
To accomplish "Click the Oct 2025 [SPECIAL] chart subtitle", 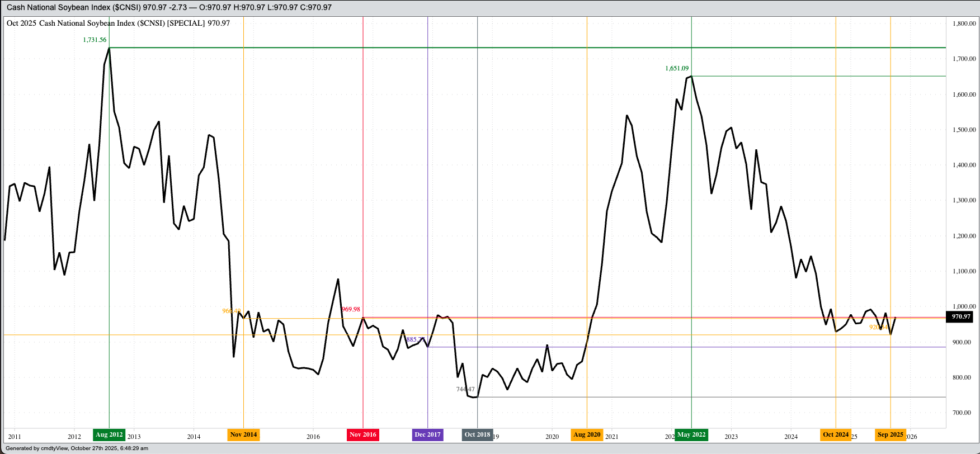I will pos(118,23).
